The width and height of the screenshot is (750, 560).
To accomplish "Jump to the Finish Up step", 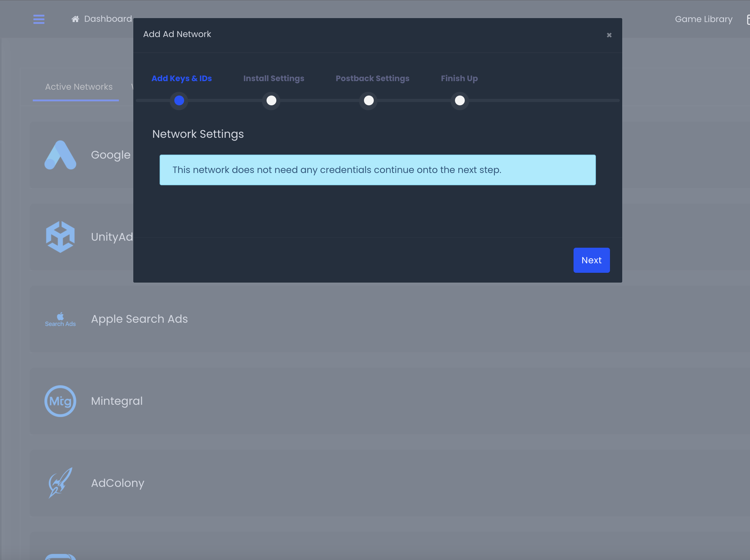I will (459, 78).
